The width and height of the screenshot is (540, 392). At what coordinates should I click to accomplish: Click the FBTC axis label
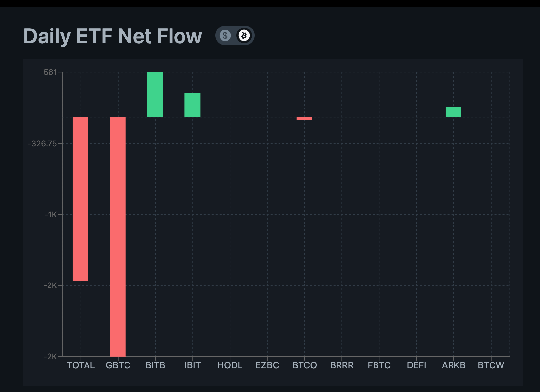tap(379, 365)
